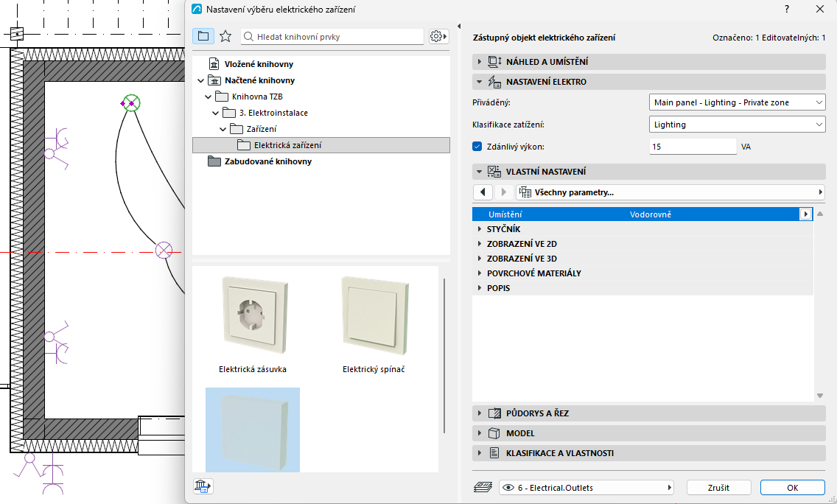This screenshot has width=837, height=504.
Task: Click the Hledat knihovní prvky search field
Action: [332, 36]
